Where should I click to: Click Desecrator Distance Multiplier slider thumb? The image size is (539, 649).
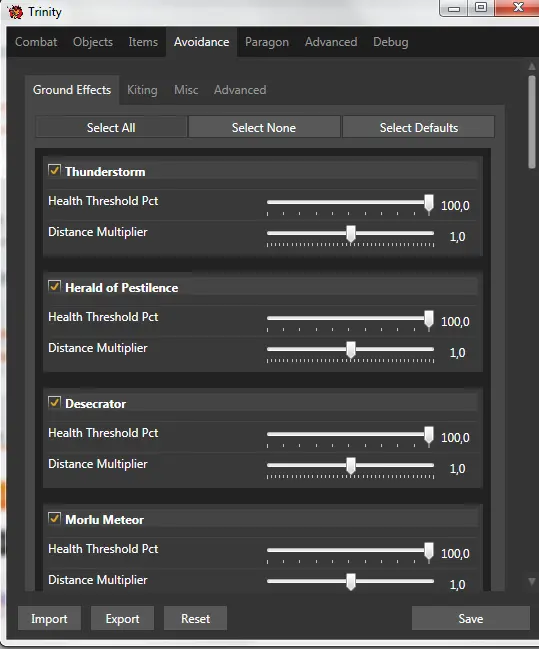click(x=351, y=466)
